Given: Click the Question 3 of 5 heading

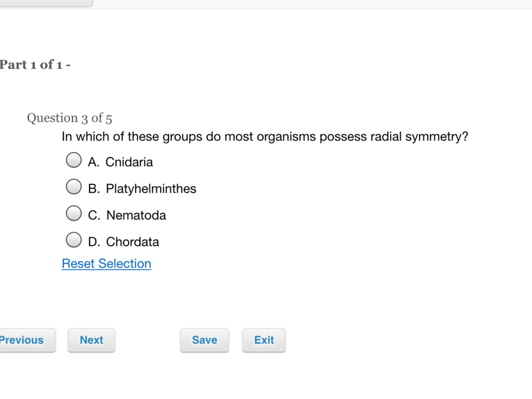Looking at the screenshot, I should (x=69, y=118).
